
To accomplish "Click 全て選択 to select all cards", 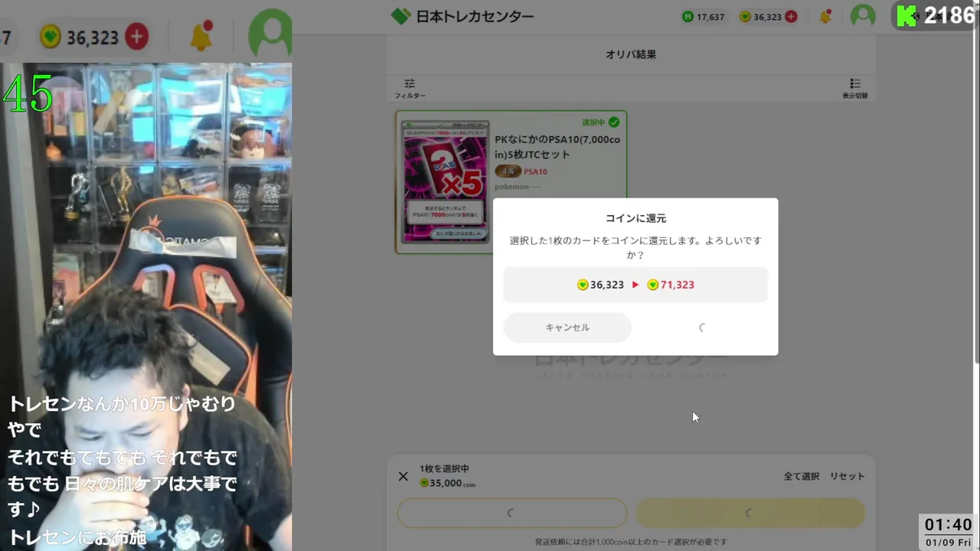I will [802, 476].
